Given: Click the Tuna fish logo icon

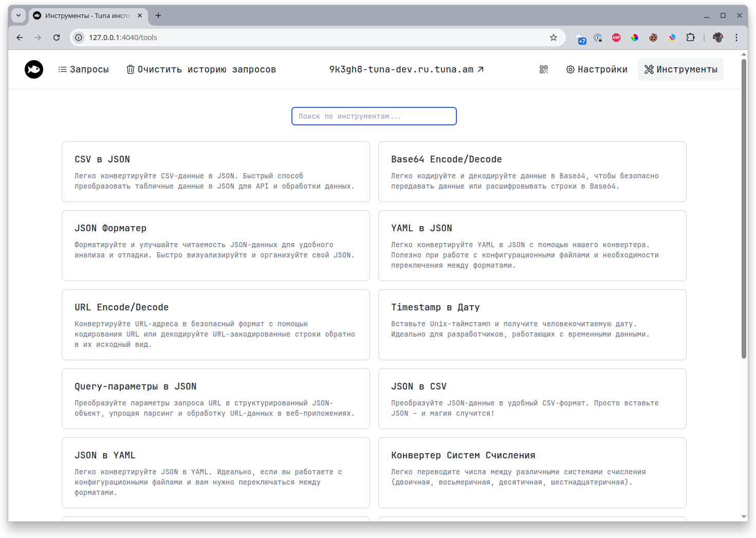Looking at the screenshot, I should [34, 69].
